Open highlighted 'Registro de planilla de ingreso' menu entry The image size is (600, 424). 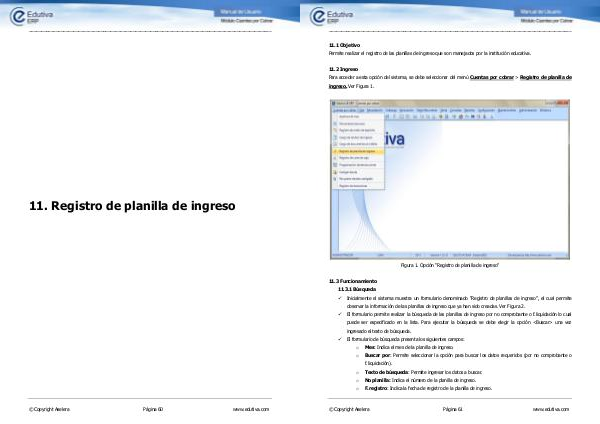click(x=358, y=151)
